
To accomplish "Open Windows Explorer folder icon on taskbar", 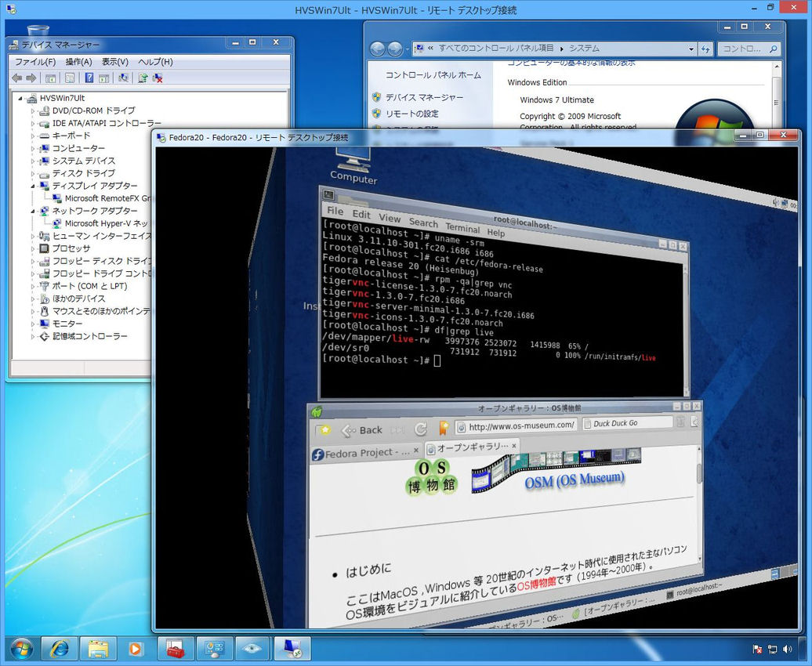I will pos(98,649).
